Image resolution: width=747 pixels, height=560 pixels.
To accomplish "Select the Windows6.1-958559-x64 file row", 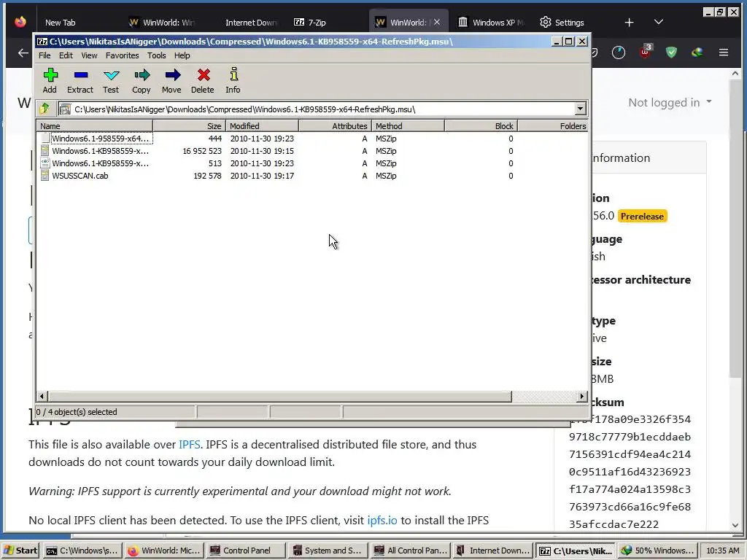I will [312, 139].
